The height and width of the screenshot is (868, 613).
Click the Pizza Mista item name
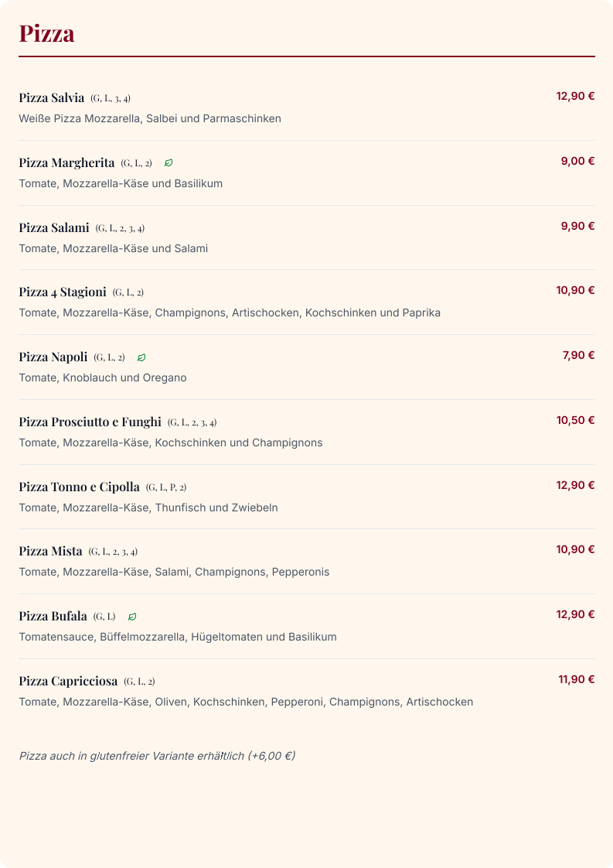click(50, 552)
